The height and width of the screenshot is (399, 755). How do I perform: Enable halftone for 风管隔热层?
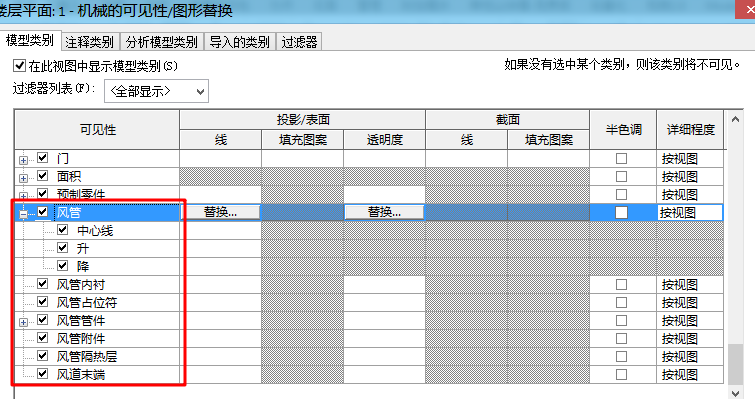pos(622,357)
